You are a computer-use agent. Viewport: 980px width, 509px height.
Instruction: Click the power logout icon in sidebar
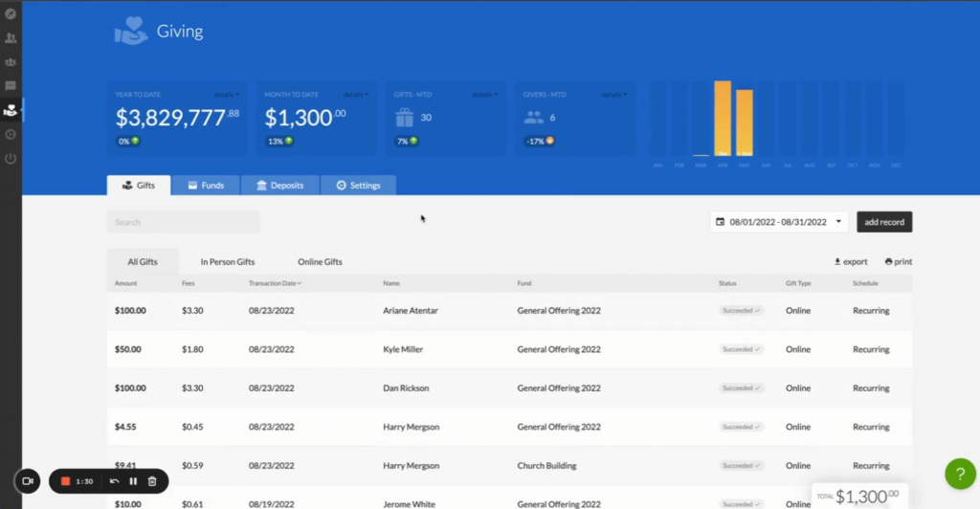(x=11, y=158)
